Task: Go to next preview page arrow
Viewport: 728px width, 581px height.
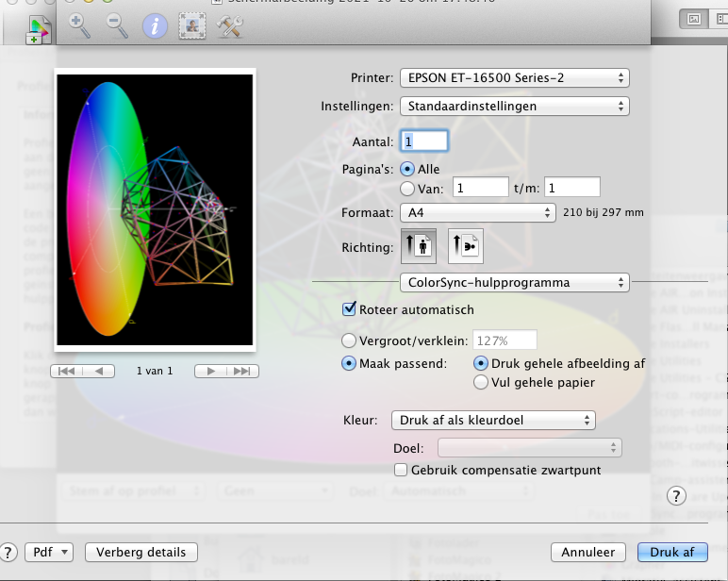Action: [211, 371]
